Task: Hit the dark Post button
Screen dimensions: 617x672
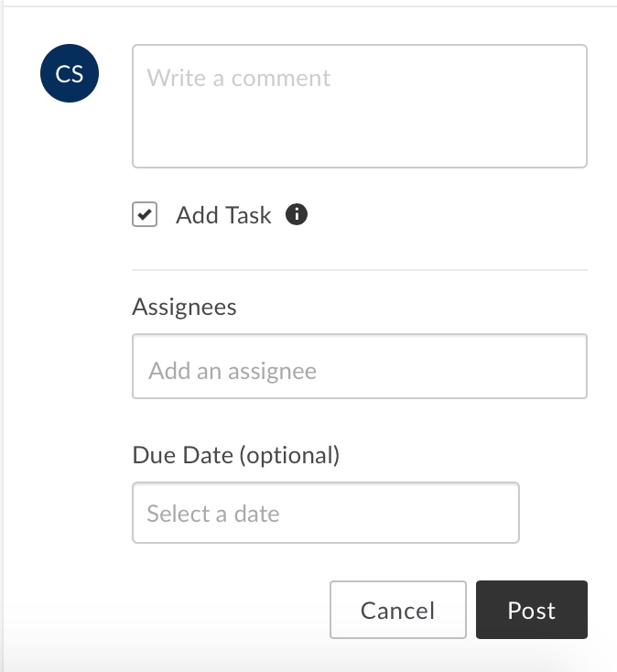Action: click(532, 610)
